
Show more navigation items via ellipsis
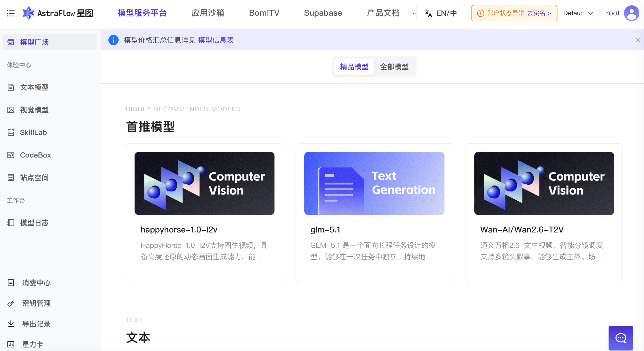414,13
